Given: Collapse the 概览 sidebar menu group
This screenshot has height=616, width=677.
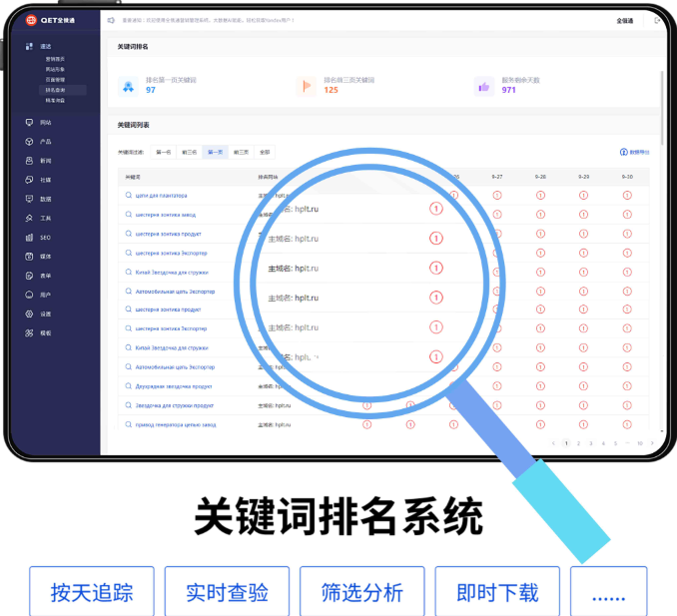Looking at the screenshot, I should (x=45, y=46).
